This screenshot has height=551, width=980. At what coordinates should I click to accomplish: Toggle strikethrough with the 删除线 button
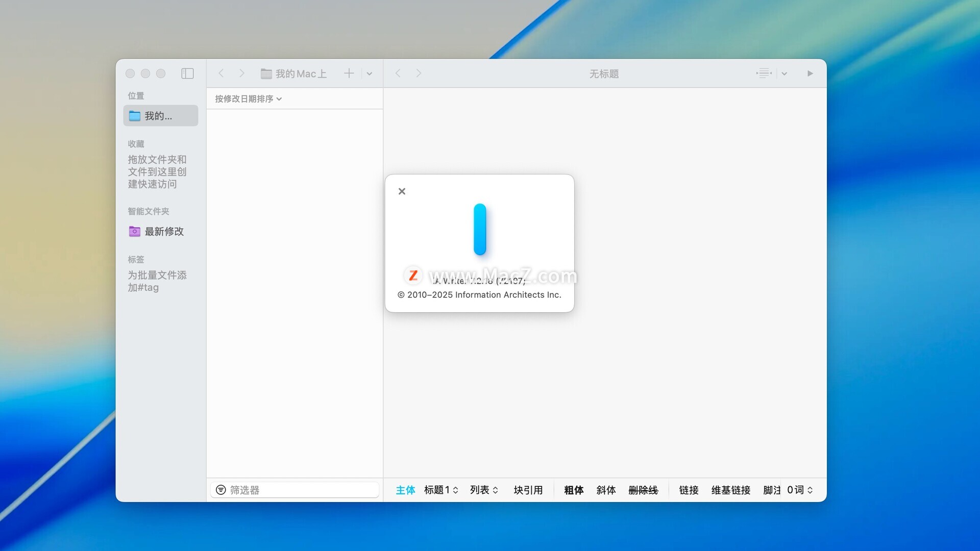pyautogui.click(x=643, y=490)
